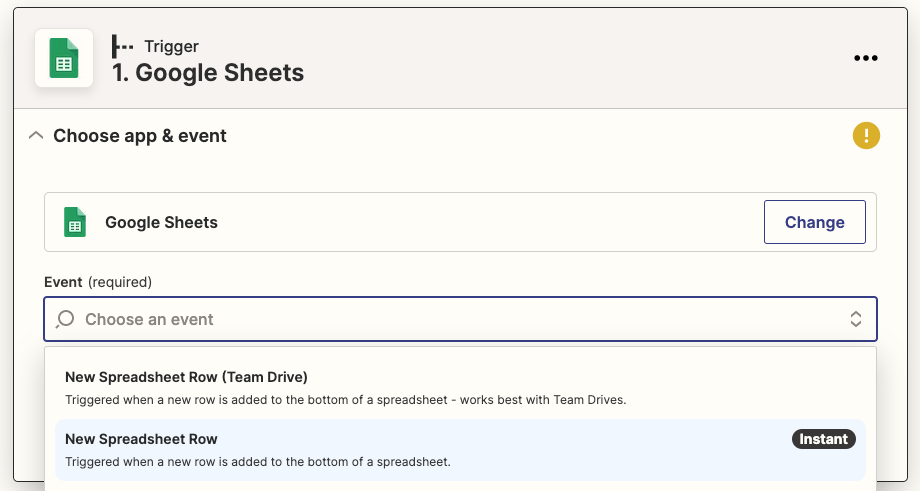Click the yellow warning indicator icon
Viewport: 920px width, 491px height.
coord(866,135)
